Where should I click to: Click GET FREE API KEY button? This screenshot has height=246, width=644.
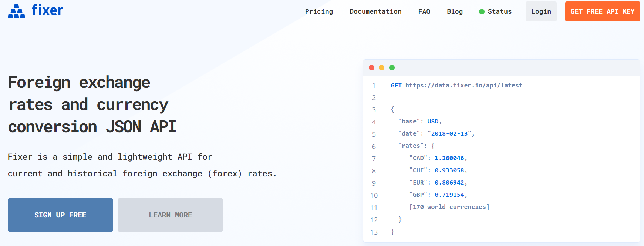[603, 11]
